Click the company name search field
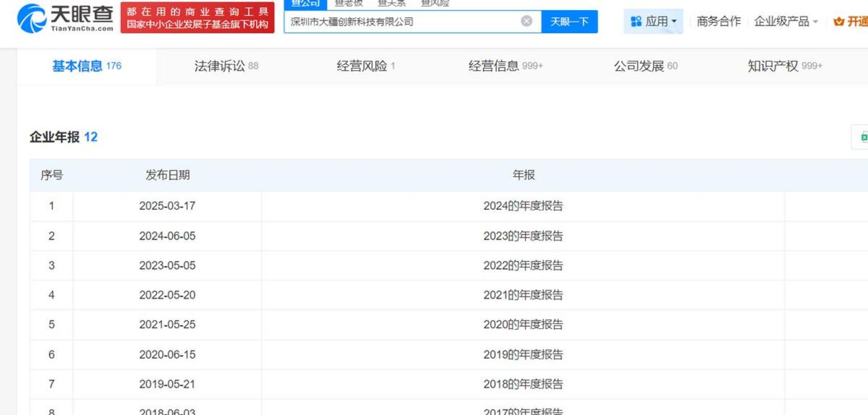This screenshot has width=868, height=415. [x=403, y=22]
